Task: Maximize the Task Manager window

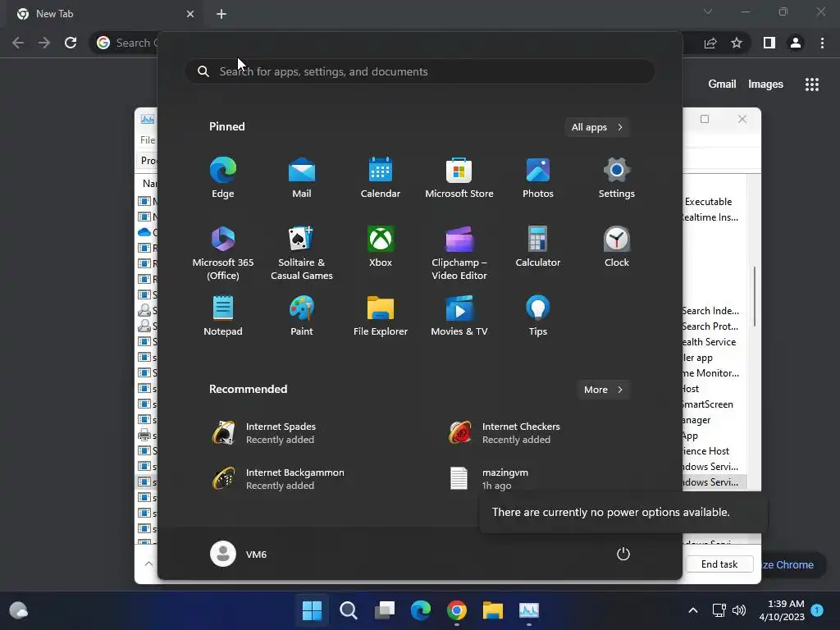Action: click(705, 119)
